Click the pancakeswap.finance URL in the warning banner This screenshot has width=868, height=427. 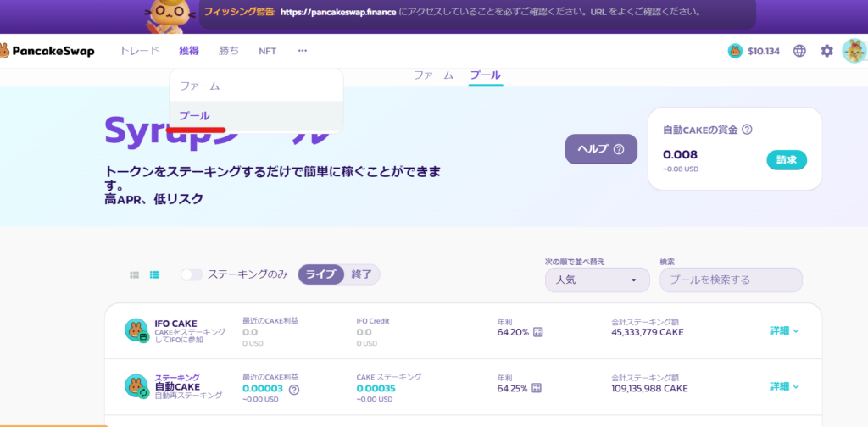(337, 11)
